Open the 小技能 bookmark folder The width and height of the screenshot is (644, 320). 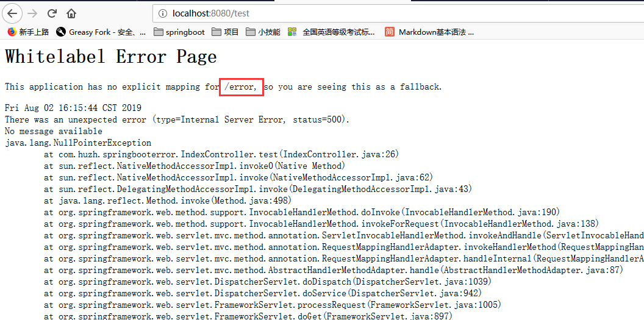pyautogui.click(x=263, y=32)
